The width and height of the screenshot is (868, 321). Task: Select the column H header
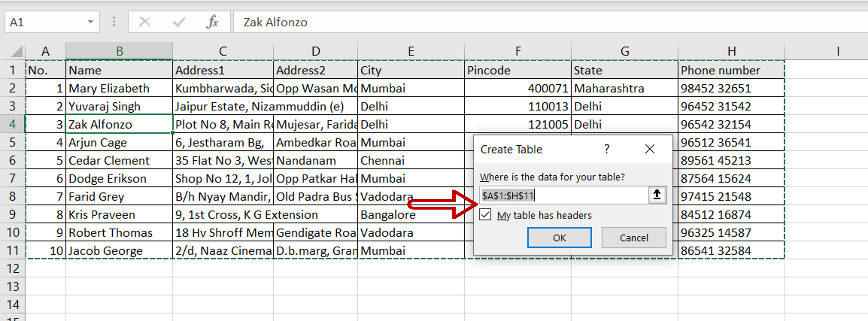(732, 51)
